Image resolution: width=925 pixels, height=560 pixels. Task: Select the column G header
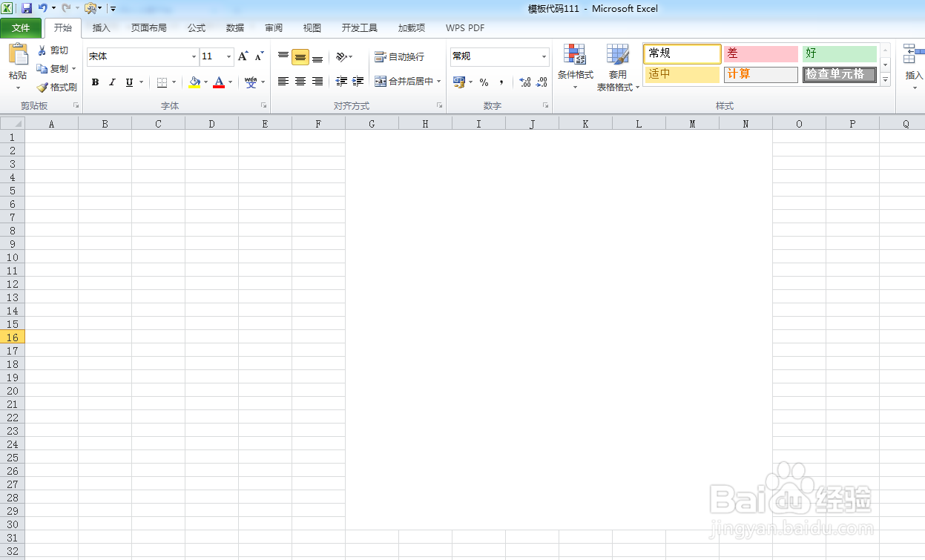tap(372, 124)
